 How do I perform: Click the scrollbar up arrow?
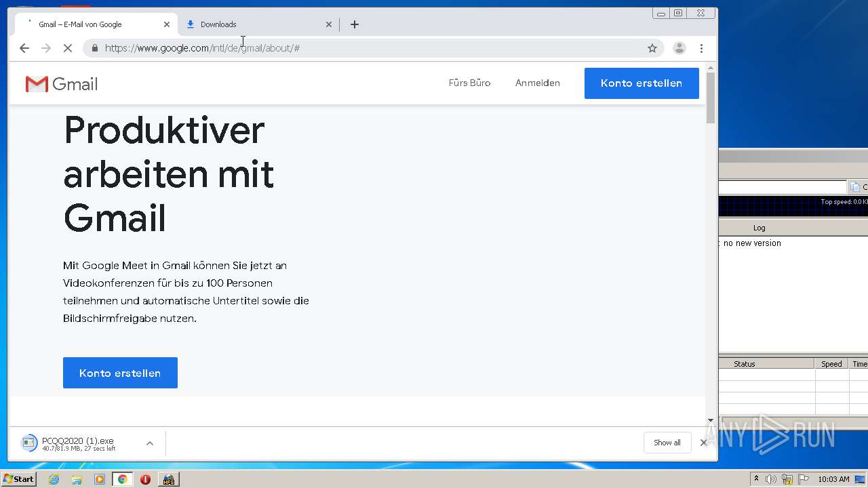(711, 68)
